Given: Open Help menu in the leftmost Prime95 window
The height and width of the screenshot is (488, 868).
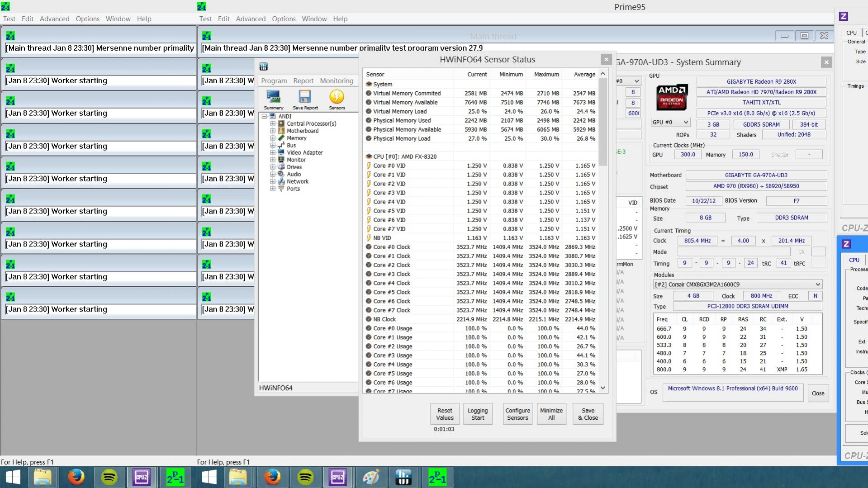Looking at the screenshot, I should coord(144,19).
